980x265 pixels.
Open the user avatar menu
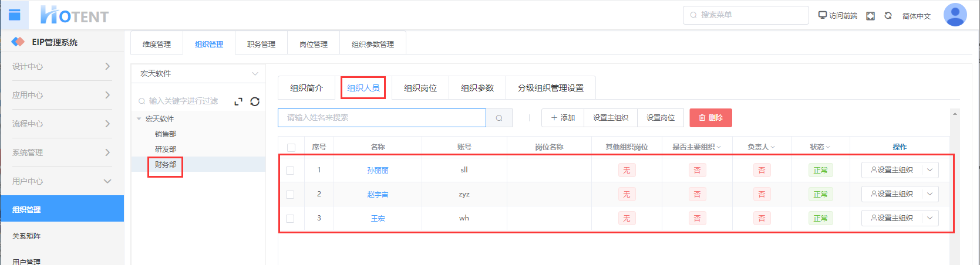pos(955,15)
